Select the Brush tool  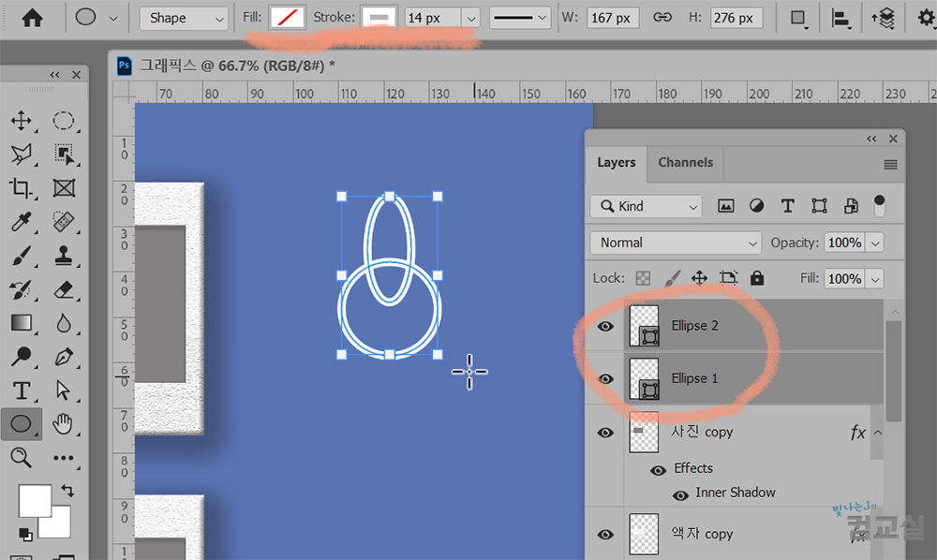coord(22,256)
